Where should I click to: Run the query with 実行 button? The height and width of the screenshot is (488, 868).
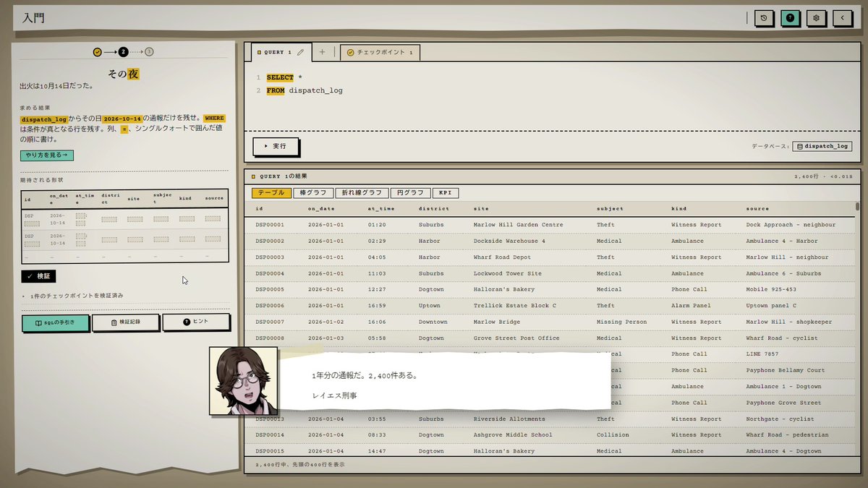point(276,146)
